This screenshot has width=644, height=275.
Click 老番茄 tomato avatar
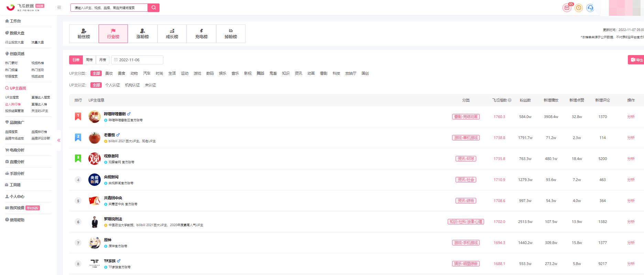point(95,138)
